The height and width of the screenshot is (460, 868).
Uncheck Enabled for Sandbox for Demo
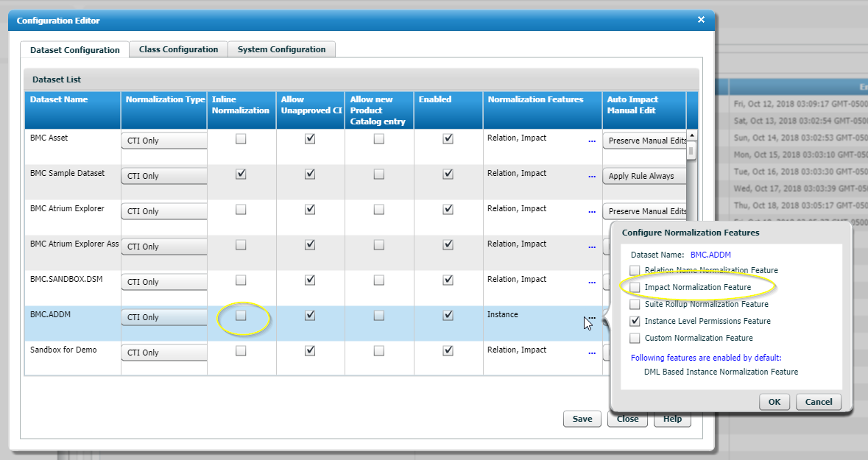(x=448, y=351)
